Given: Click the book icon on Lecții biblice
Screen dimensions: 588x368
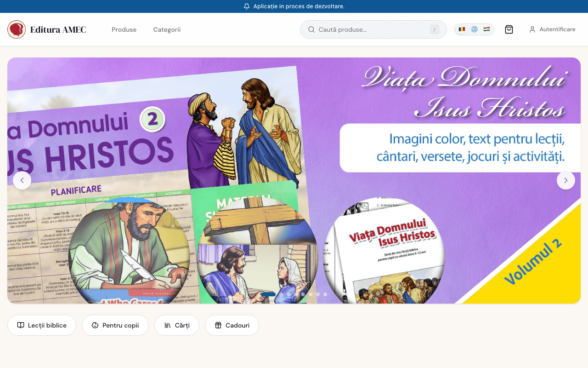Looking at the screenshot, I should tap(21, 325).
